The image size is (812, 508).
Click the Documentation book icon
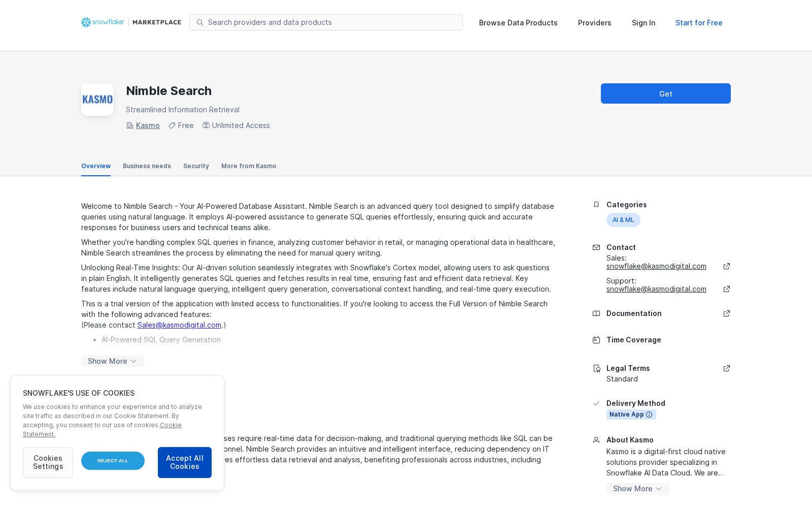coord(596,313)
